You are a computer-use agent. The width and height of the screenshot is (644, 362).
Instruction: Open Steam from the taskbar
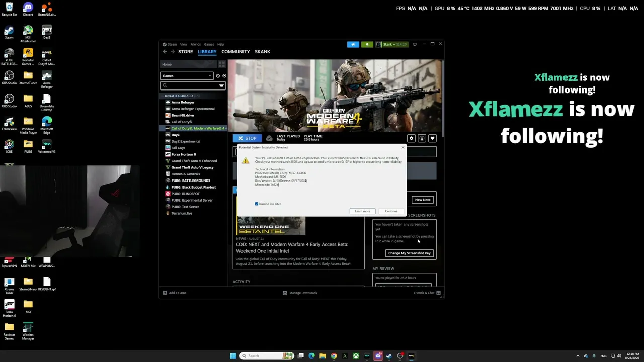(389, 356)
